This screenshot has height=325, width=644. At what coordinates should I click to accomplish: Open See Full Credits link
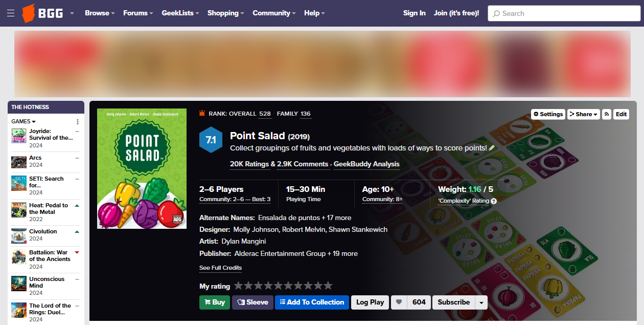point(221,268)
